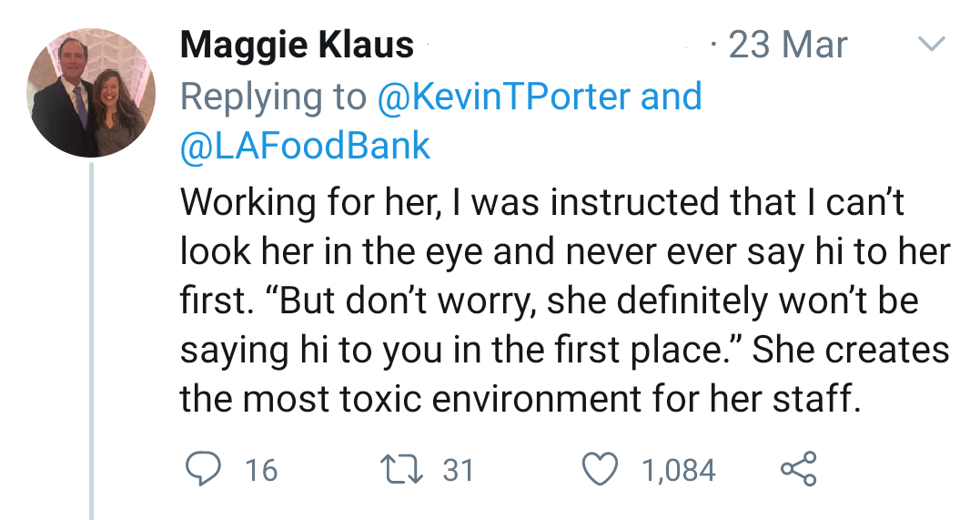Expand the tweet options chevron

[930, 45]
